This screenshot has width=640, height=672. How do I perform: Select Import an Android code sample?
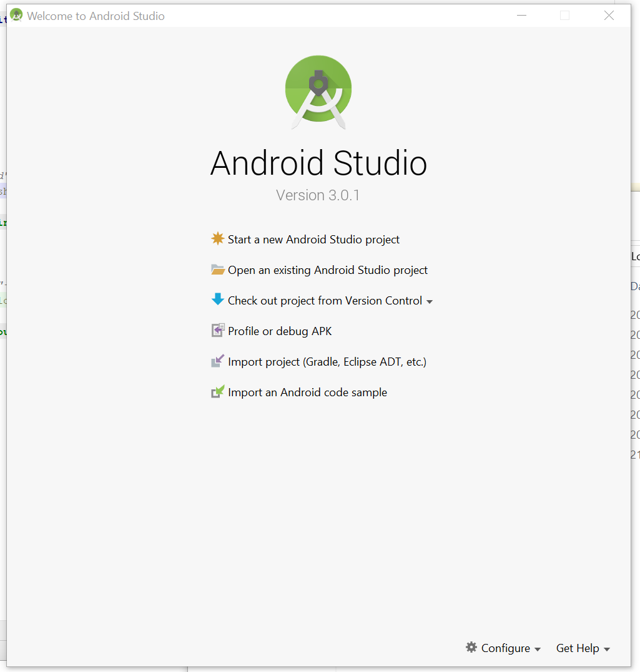[x=307, y=392]
